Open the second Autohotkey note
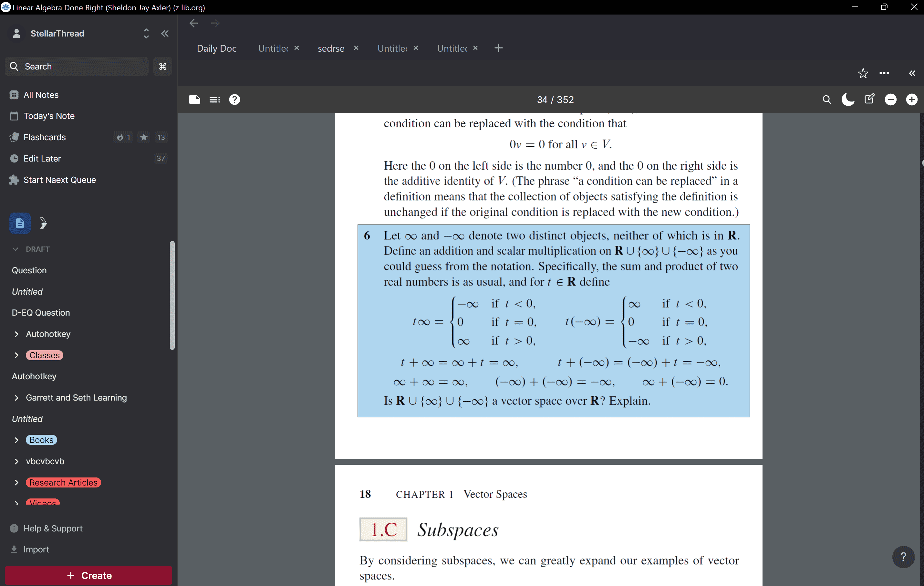924x586 pixels. click(34, 376)
